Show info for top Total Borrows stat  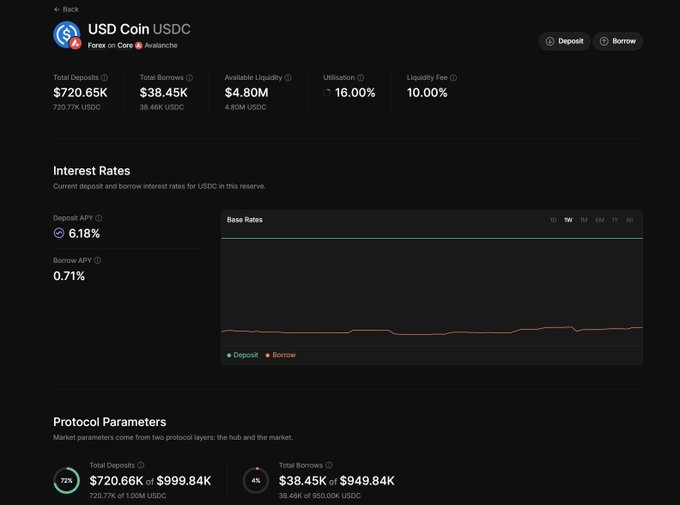point(189,78)
